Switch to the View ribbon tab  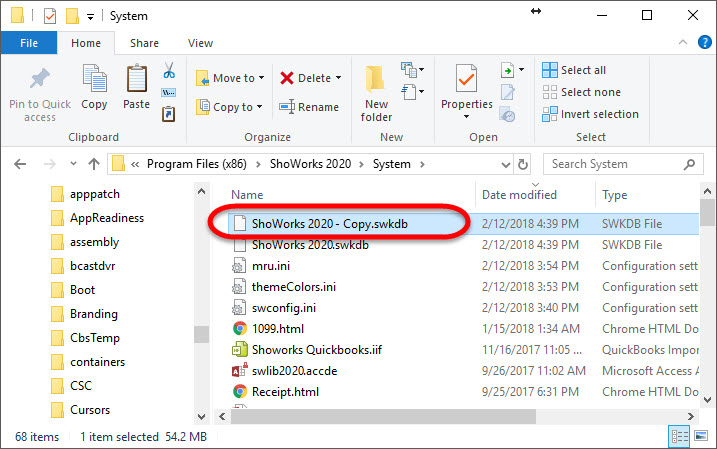click(200, 43)
